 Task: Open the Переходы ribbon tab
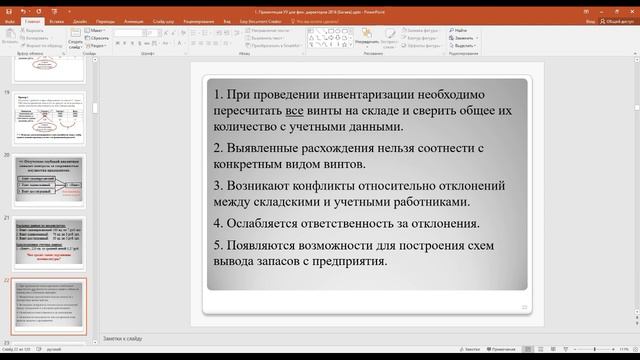coord(105,21)
